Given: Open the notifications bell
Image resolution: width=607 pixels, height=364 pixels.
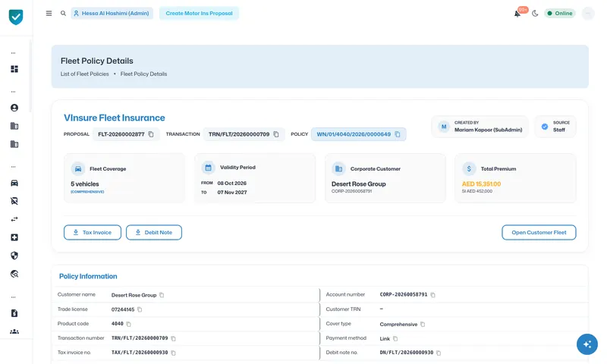Looking at the screenshot, I should point(517,14).
